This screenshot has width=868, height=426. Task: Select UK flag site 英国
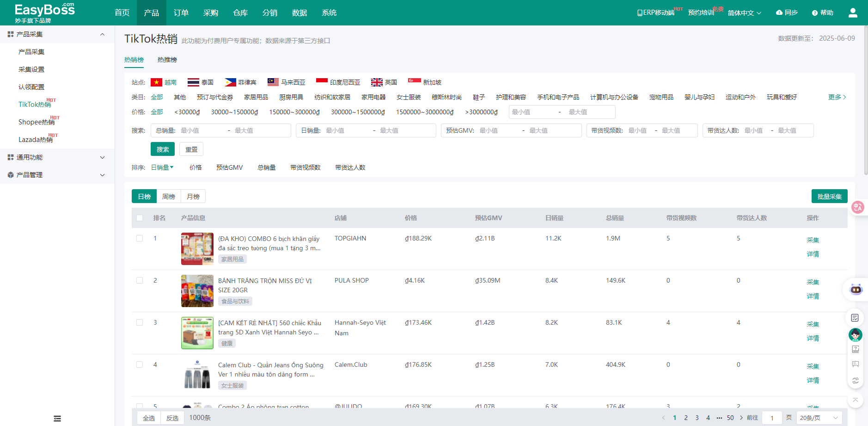pyautogui.click(x=384, y=82)
